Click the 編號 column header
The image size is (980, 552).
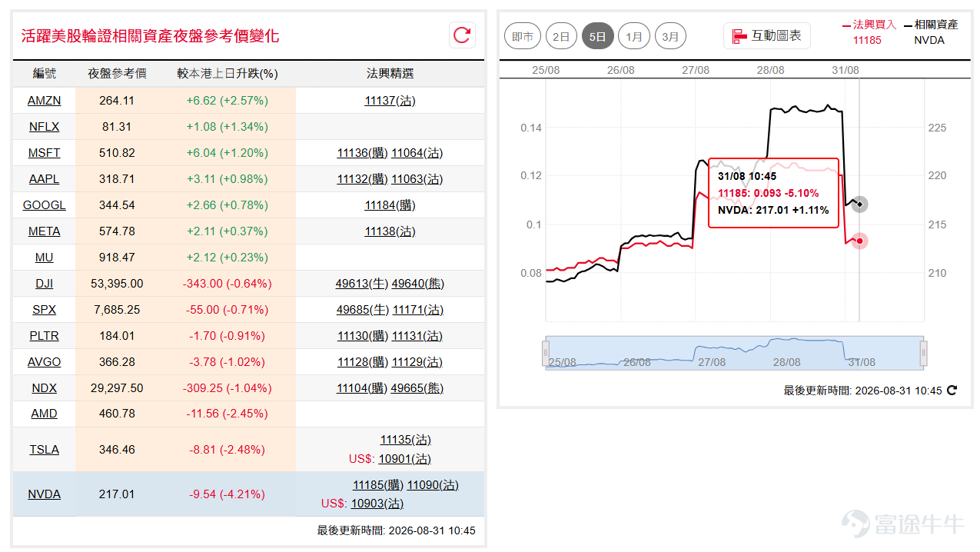[x=44, y=74]
